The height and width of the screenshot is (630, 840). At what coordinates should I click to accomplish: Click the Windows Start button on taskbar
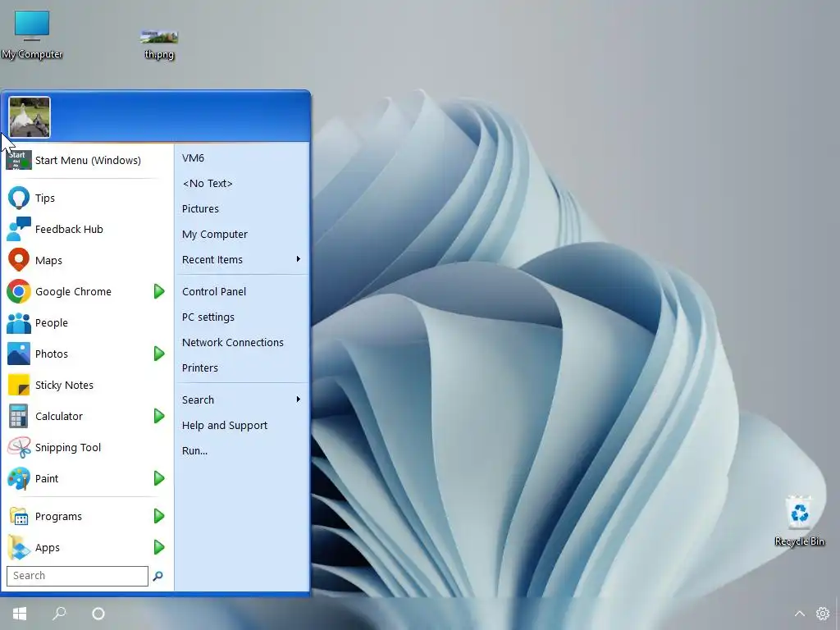coord(20,614)
